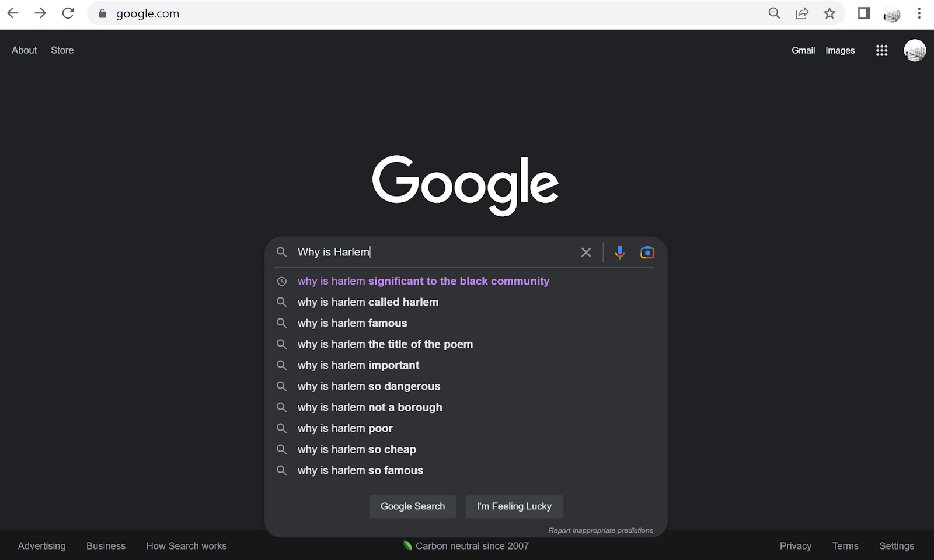Viewport: 934px width, 560px height.
Task: Select suggestion "why is harlem important"
Action: [x=466, y=365]
